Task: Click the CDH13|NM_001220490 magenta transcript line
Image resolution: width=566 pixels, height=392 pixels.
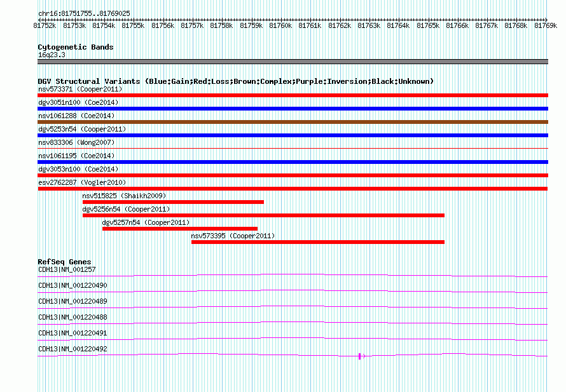Action: coord(293,291)
